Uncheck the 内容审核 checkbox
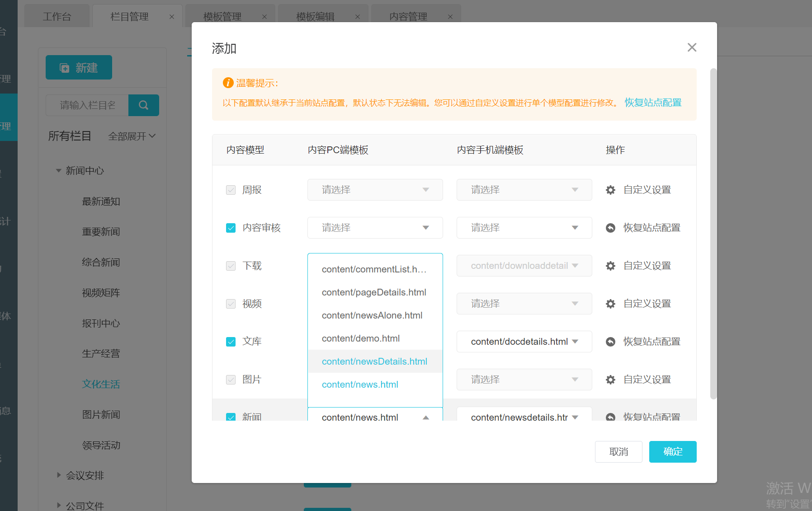The image size is (812, 511). point(231,228)
